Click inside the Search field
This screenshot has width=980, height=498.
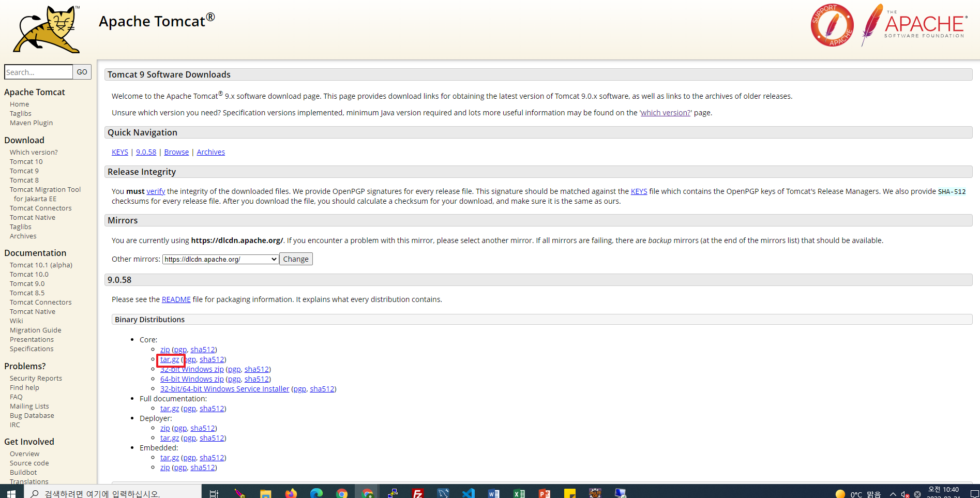point(38,71)
